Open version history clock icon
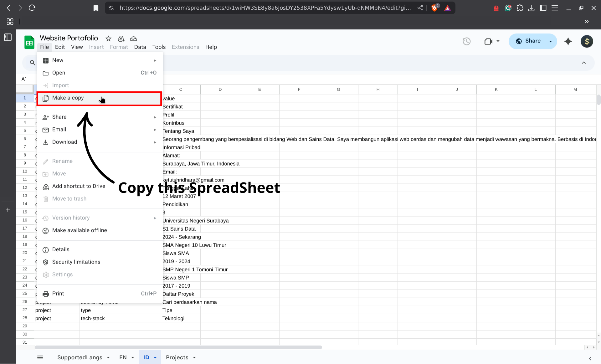This screenshot has height=364, width=601. (x=466, y=41)
